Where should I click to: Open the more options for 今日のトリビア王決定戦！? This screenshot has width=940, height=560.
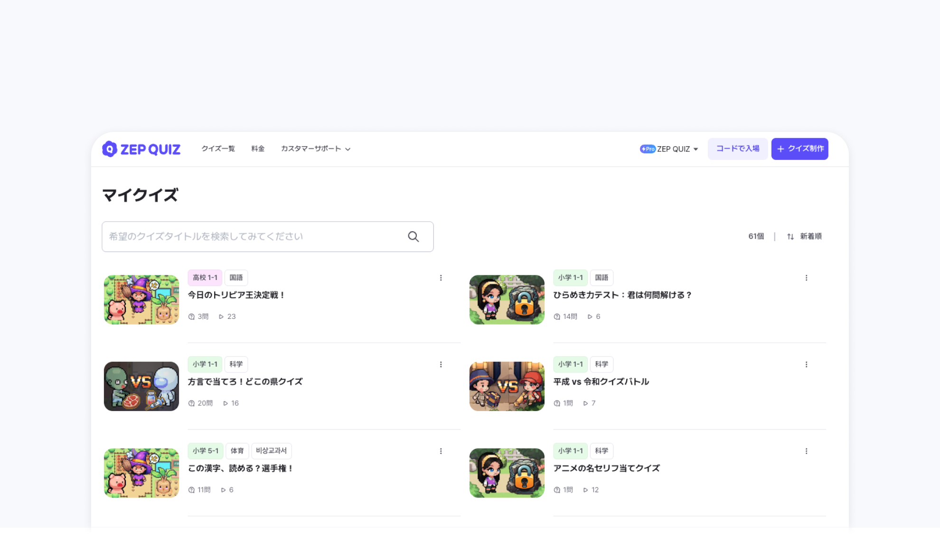(x=441, y=278)
